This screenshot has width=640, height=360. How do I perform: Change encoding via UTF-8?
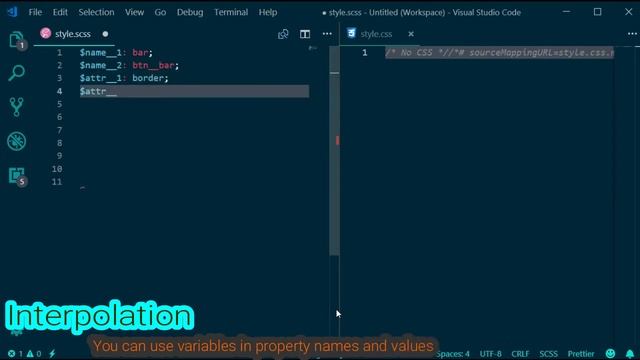(491, 354)
